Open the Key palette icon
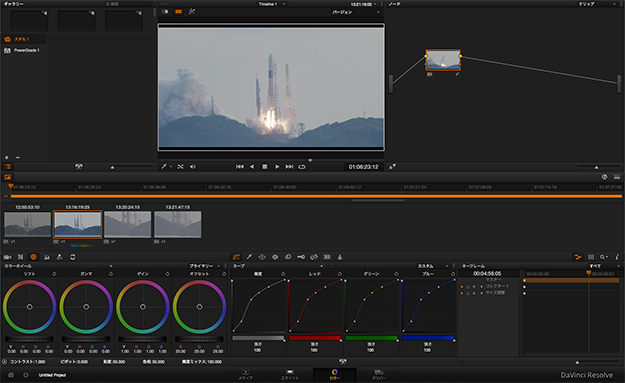This screenshot has width=625, height=383. (301, 257)
